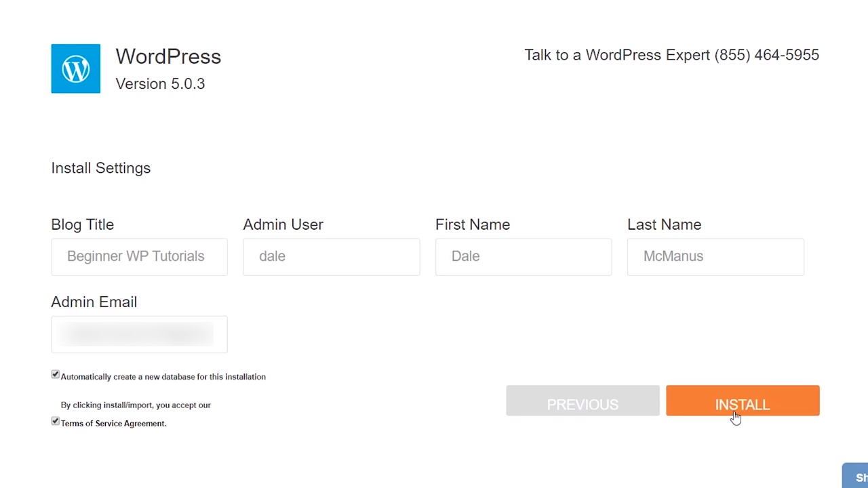Click the Admin User label
868x488 pixels.
[x=283, y=224]
